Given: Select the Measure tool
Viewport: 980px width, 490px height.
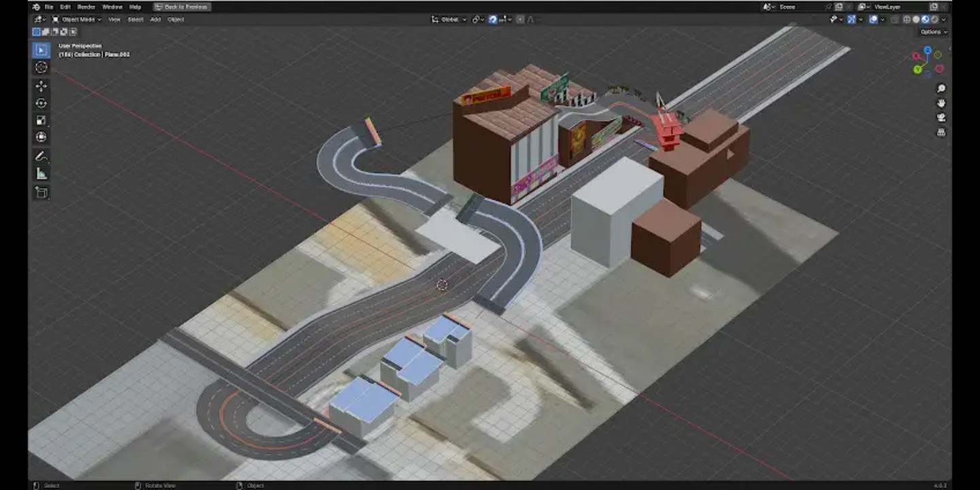Looking at the screenshot, I should coord(42,172).
